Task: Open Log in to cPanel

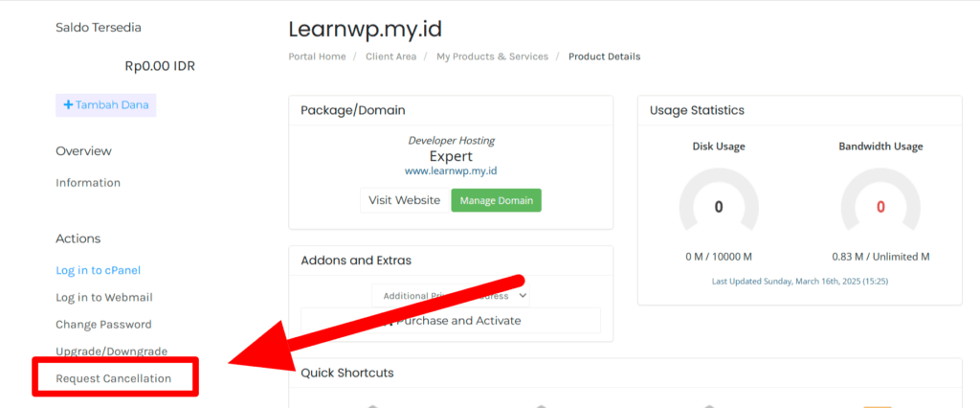Action: pos(99,270)
